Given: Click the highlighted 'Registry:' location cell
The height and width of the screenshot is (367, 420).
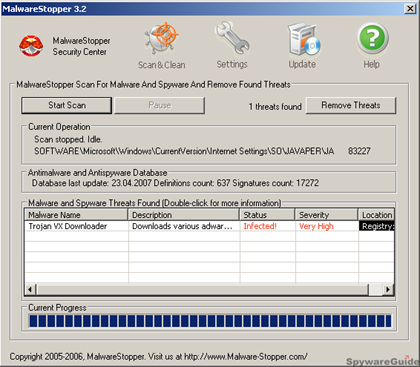Looking at the screenshot, I should [x=377, y=226].
